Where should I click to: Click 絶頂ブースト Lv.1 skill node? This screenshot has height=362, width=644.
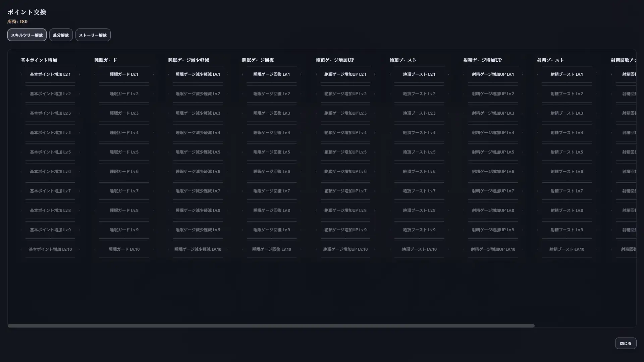[x=419, y=74]
